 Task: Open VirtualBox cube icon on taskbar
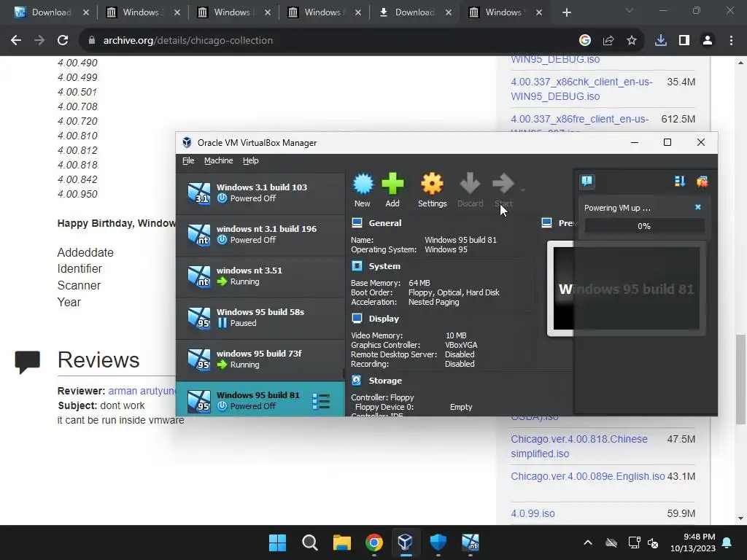pos(406,542)
